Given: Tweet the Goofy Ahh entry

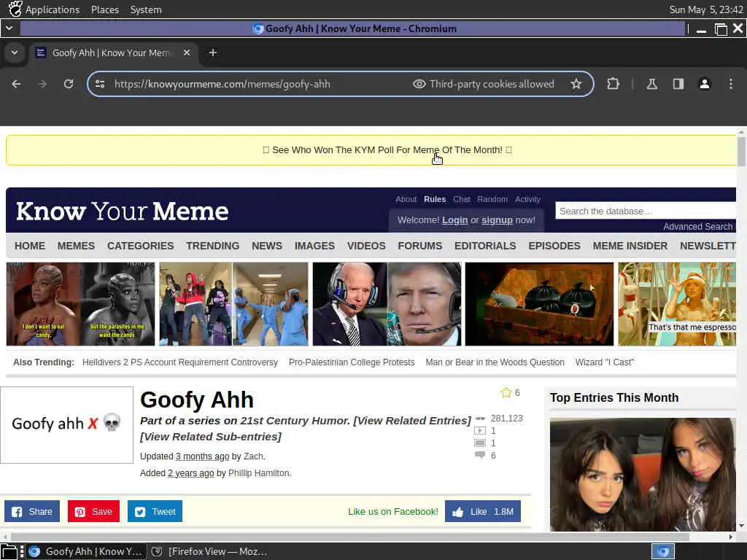Looking at the screenshot, I should [155, 511].
